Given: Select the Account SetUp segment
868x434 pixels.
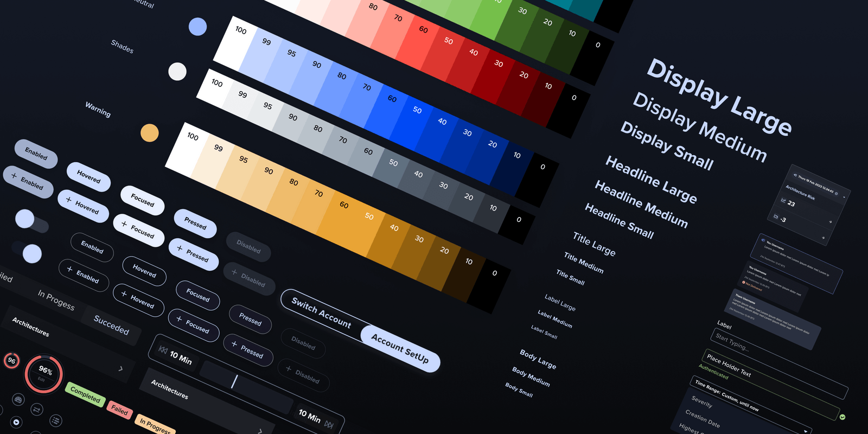Looking at the screenshot, I should click(400, 348).
